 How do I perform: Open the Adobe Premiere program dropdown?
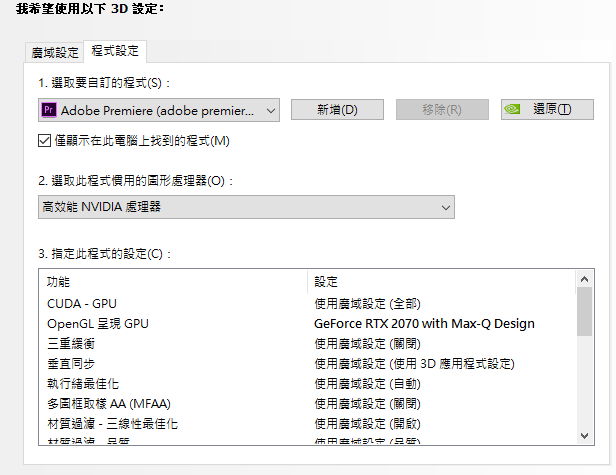click(159, 110)
